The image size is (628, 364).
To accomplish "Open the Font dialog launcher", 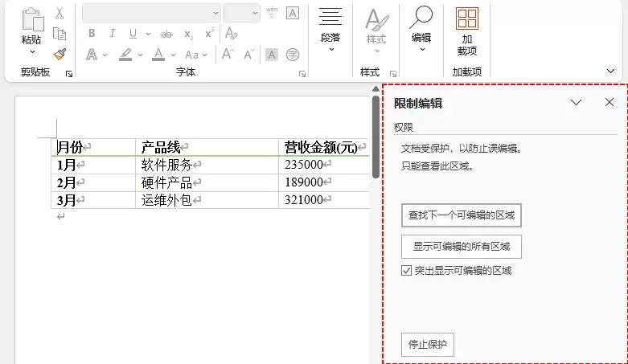I will pyautogui.click(x=302, y=74).
